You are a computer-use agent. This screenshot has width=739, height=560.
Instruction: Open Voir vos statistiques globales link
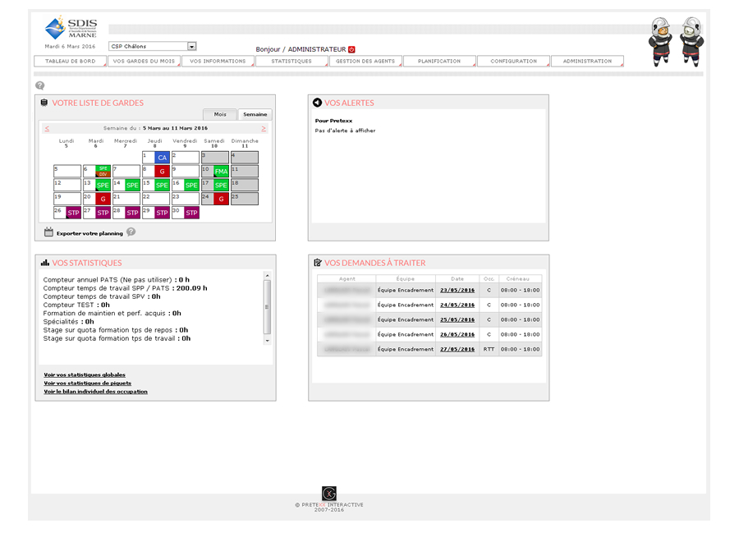click(x=85, y=374)
